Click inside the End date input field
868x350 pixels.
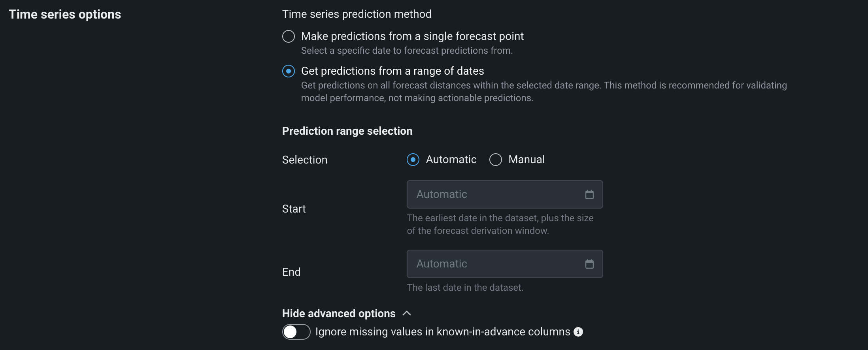click(x=494, y=264)
